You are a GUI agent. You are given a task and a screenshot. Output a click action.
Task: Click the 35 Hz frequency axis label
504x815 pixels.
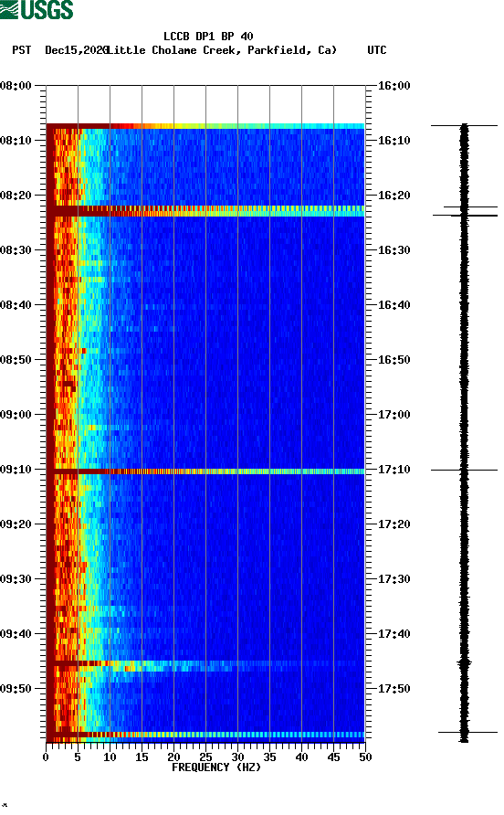(269, 757)
